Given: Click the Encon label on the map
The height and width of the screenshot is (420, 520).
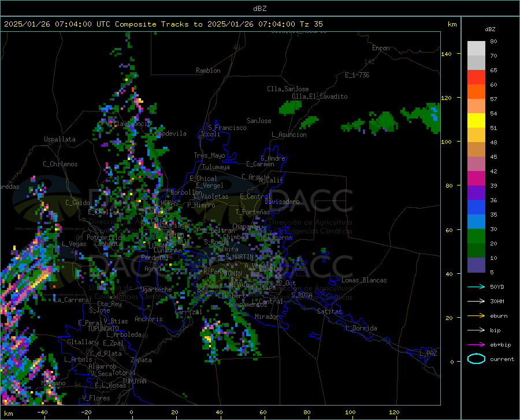Looking at the screenshot, I should pos(381,48).
